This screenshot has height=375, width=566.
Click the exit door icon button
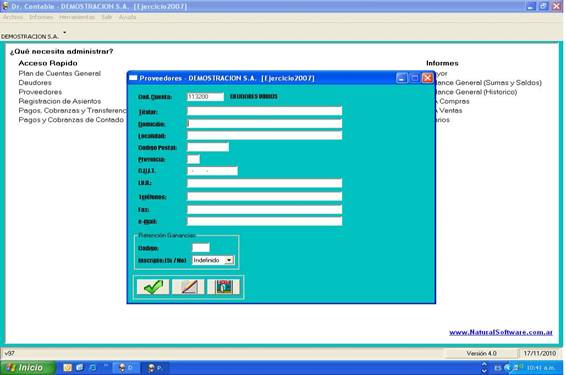coord(223,287)
